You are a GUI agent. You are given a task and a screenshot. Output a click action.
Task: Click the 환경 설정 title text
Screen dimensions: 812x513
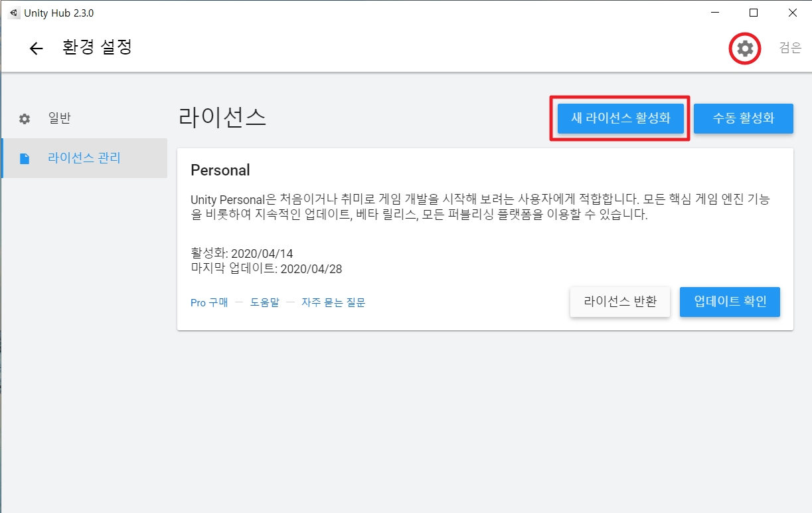pos(97,48)
